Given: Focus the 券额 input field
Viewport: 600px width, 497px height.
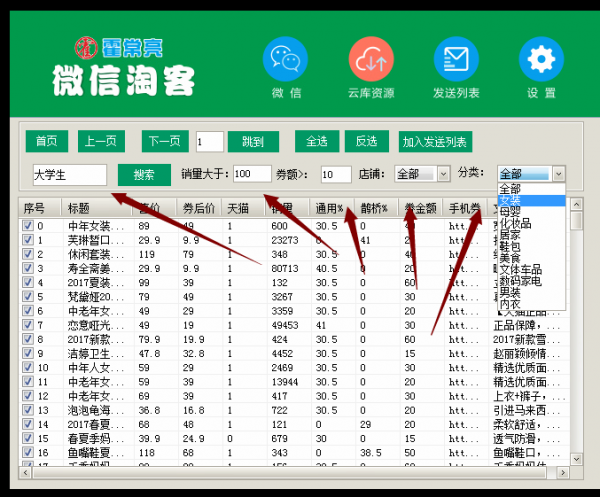Looking at the screenshot, I should pos(336,174).
